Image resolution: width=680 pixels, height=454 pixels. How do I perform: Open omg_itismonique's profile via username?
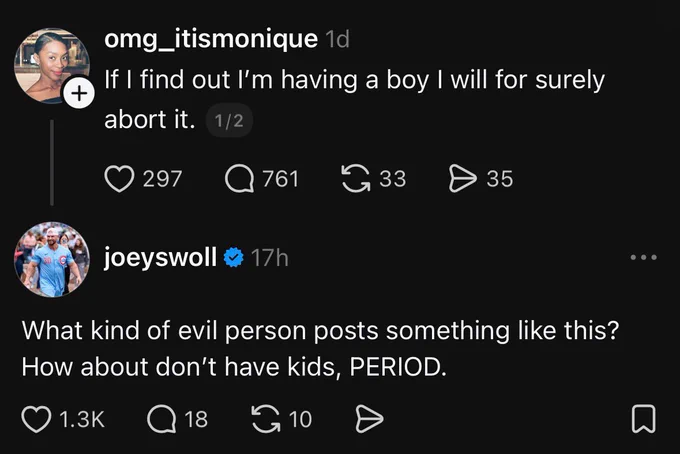(x=211, y=39)
